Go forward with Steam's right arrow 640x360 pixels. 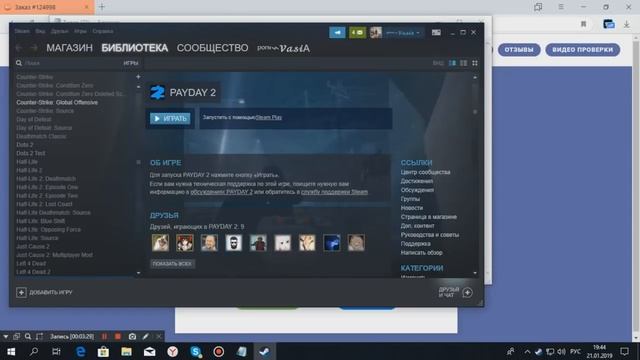tap(34, 48)
